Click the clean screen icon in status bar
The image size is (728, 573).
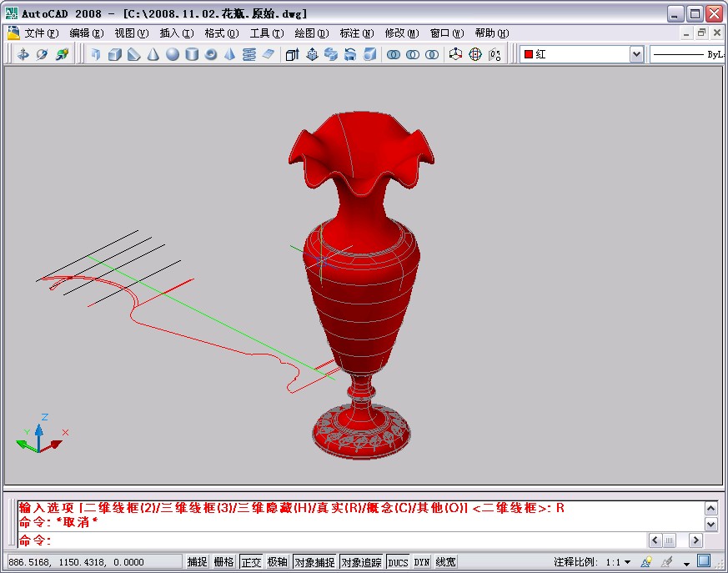coord(704,561)
